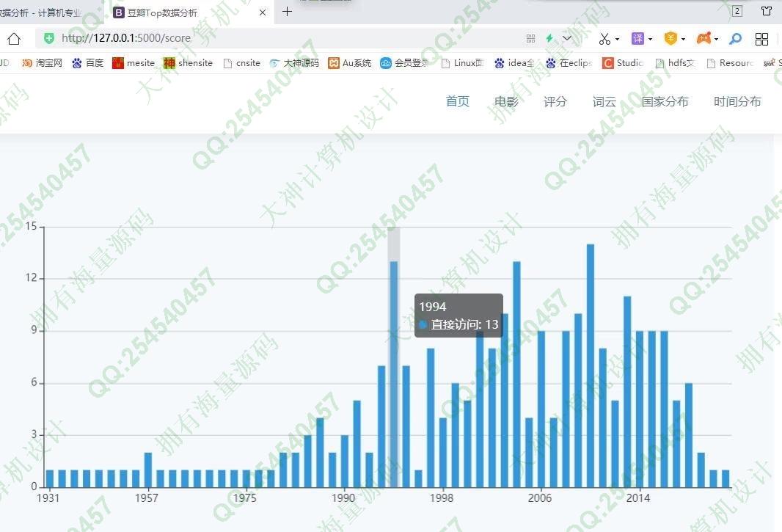Open the hdfs bookmark
The width and height of the screenshot is (782, 532).
[x=675, y=63]
